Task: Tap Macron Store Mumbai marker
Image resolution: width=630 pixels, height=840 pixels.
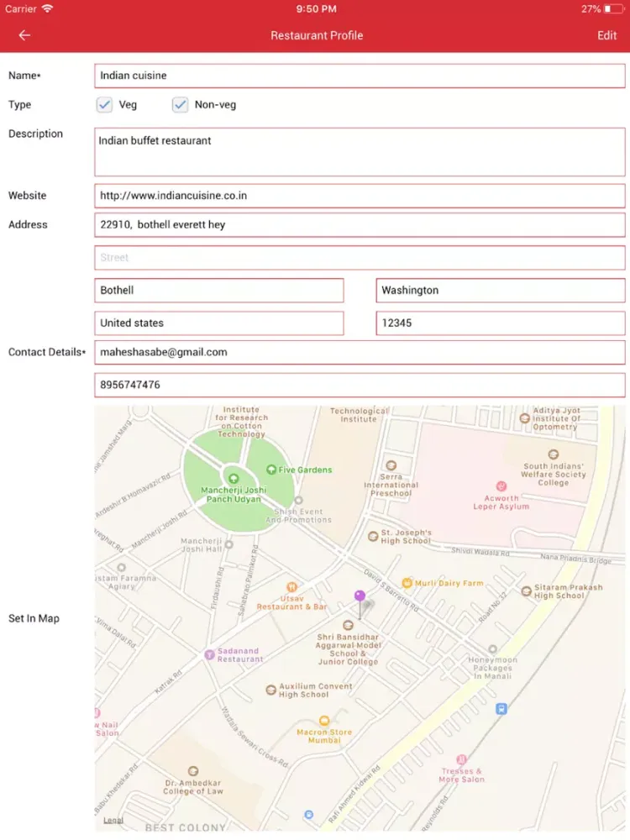Action: (324, 721)
